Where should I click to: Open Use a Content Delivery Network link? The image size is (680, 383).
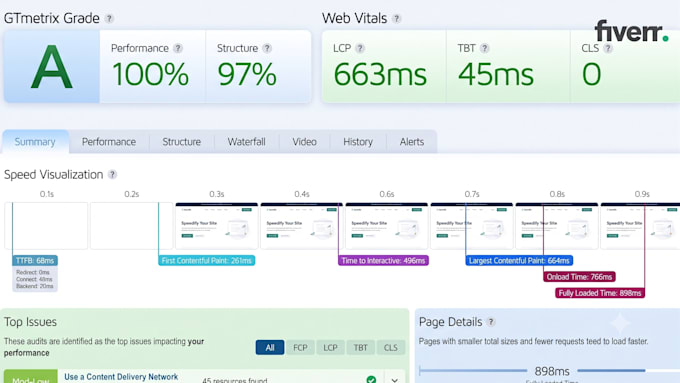(x=121, y=377)
